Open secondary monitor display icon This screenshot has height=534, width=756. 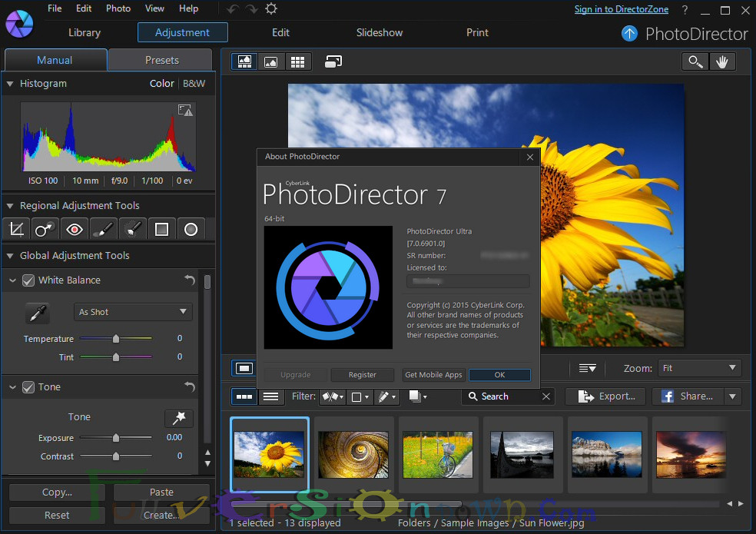coord(333,61)
